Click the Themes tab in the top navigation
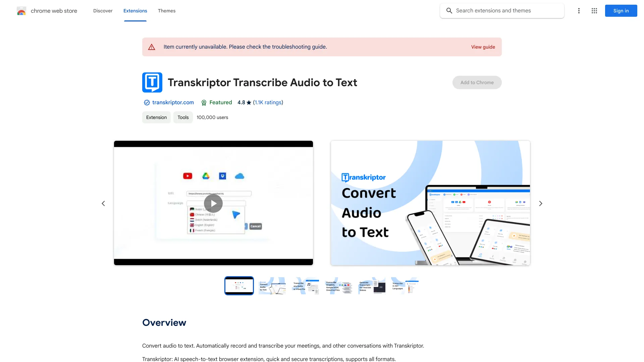Screen dimensions: 644x362 click(166, 11)
